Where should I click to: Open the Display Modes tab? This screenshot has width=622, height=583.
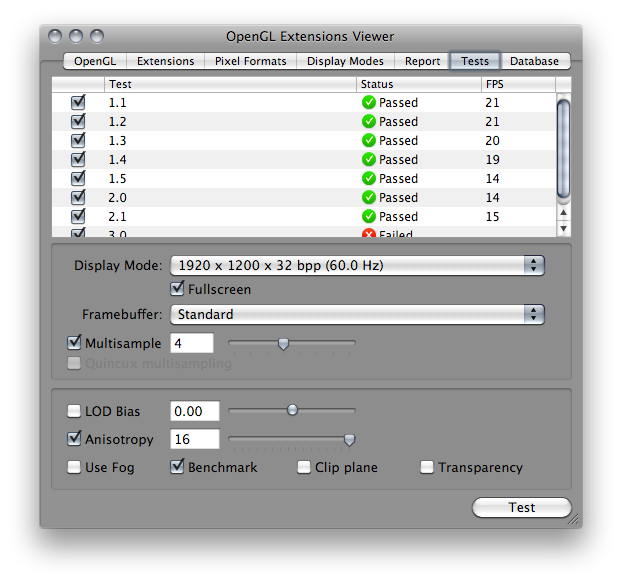[x=345, y=61]
